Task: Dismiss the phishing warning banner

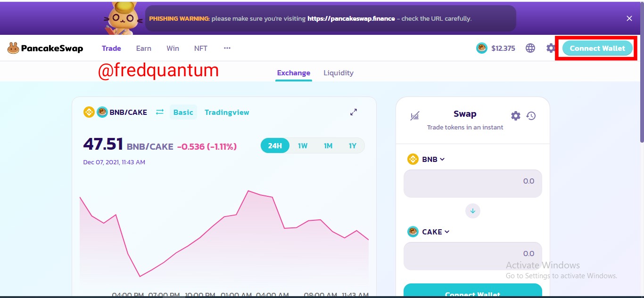Action: pyautogui.click(x=629, y=18)
